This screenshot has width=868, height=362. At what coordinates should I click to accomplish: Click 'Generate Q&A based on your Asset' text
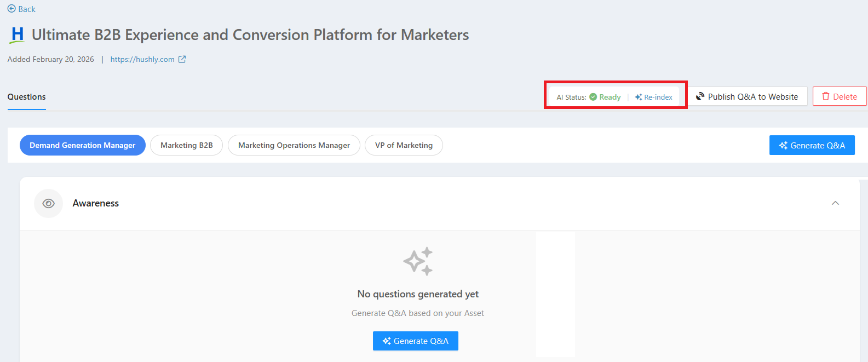point(418,313)
